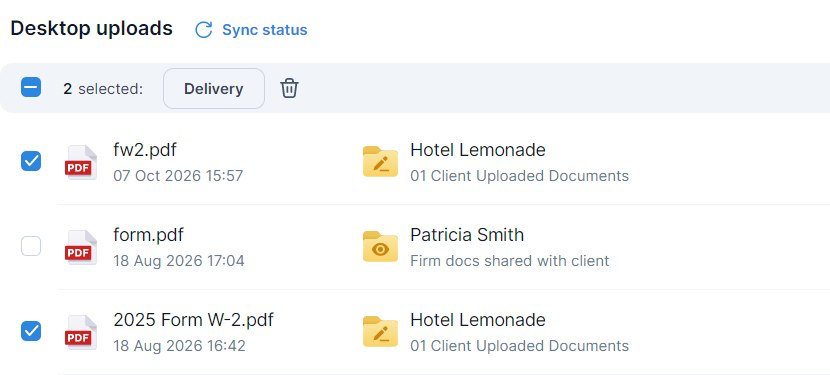Viewport: 830px width, 375px height.
Task: Deselect all via the header checkbox
Action: coord(31,87)
